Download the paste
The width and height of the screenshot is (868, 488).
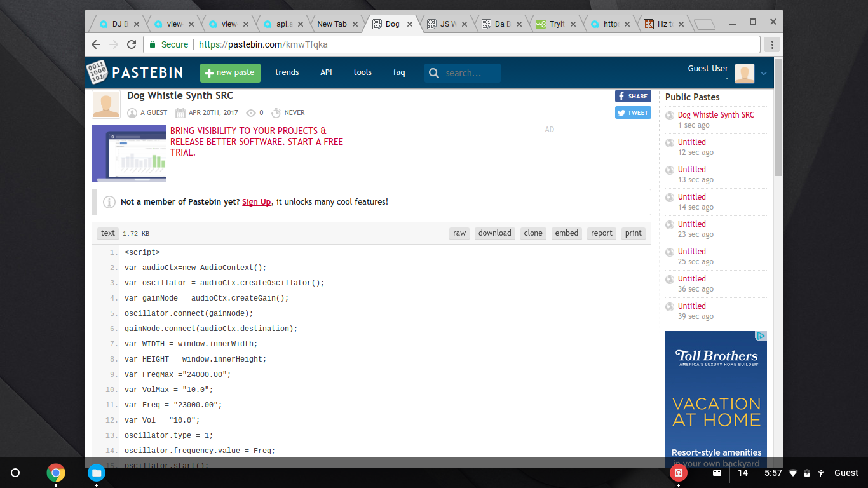[495, 233]
